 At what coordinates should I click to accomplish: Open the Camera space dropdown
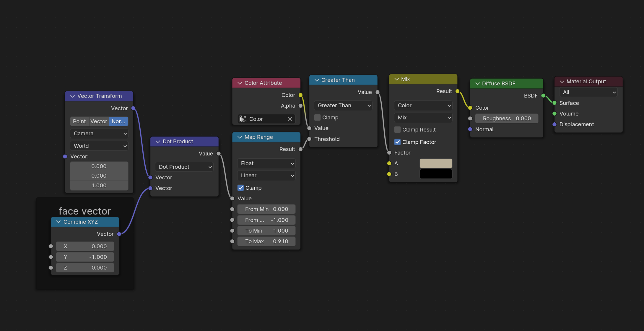pos(99,134)
